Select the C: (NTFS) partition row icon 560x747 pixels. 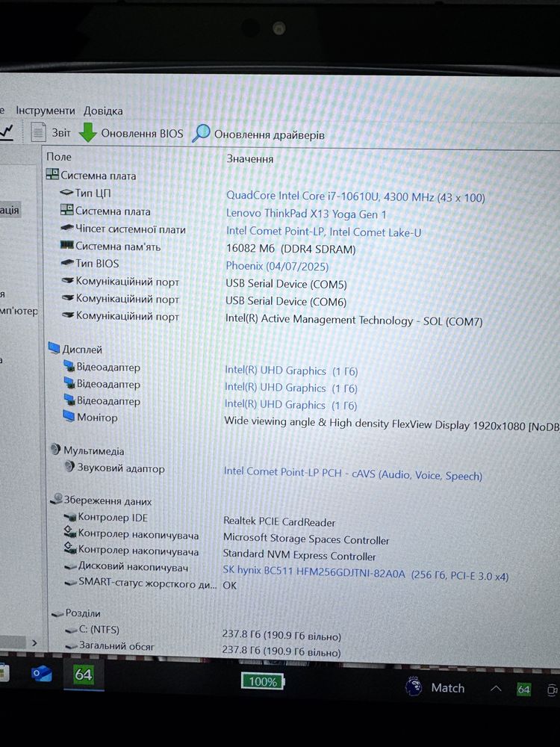point(72,630)
